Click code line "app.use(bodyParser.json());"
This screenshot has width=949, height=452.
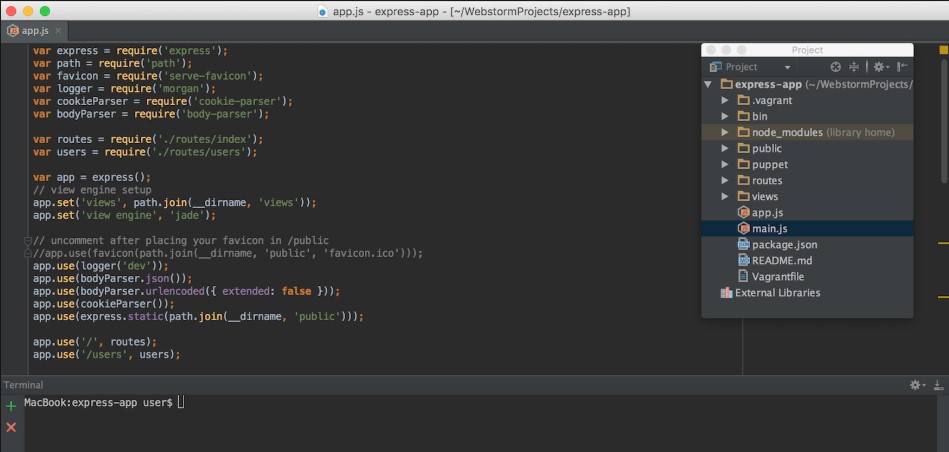click(x=113, y=279)
